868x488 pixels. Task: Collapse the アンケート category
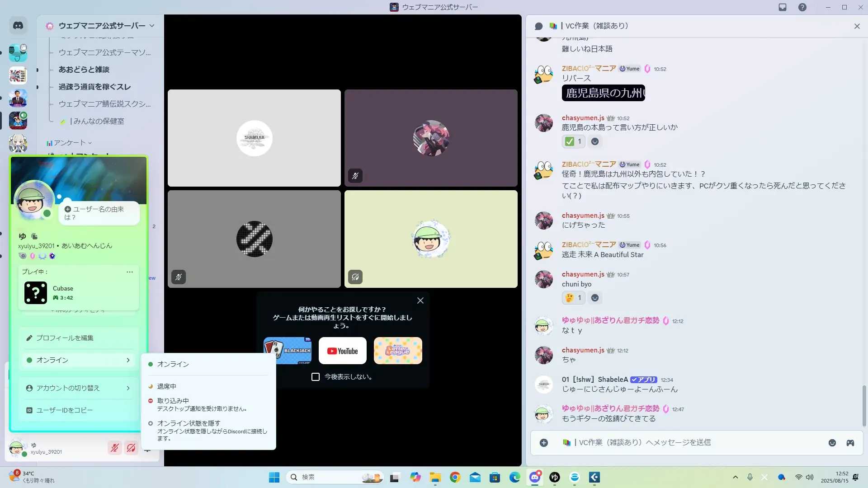[x=69, y=143]
